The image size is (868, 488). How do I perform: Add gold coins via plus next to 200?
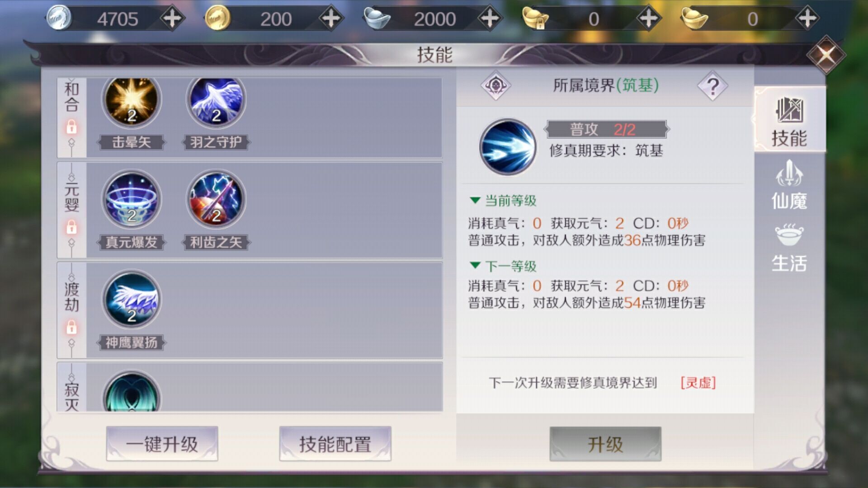click(331, 19)
